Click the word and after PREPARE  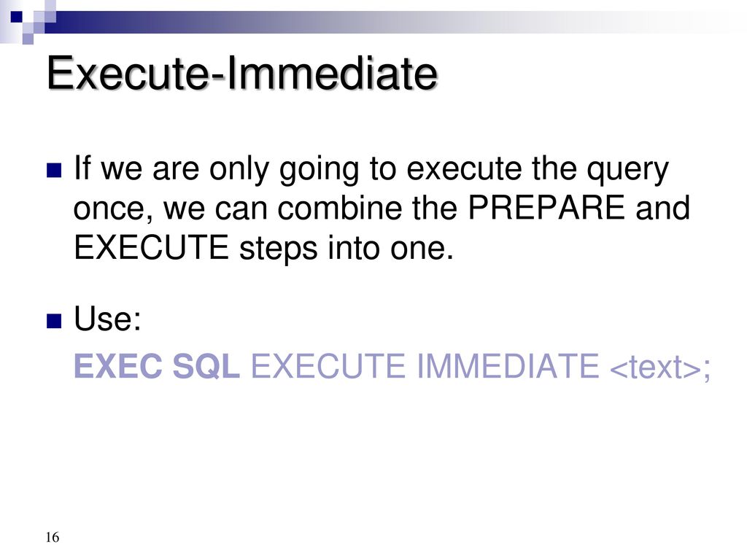click(x=662, y=208)
